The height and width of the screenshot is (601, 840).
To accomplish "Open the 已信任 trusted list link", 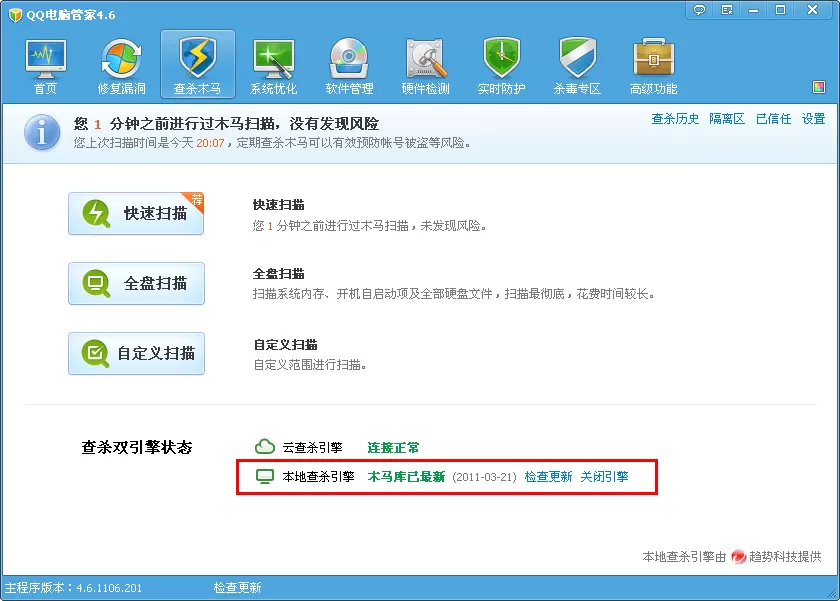I will coord(774,119).
